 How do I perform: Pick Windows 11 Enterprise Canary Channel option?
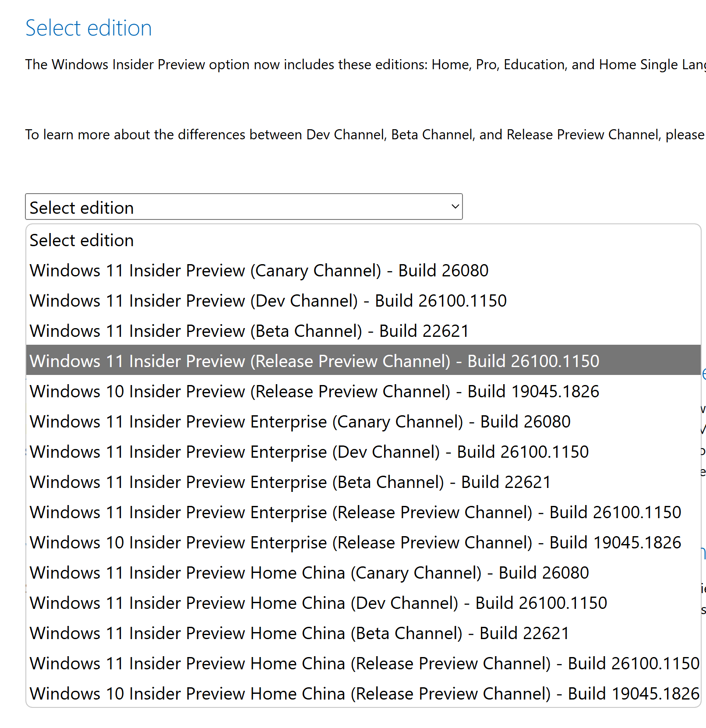click(x=363, y=422)
